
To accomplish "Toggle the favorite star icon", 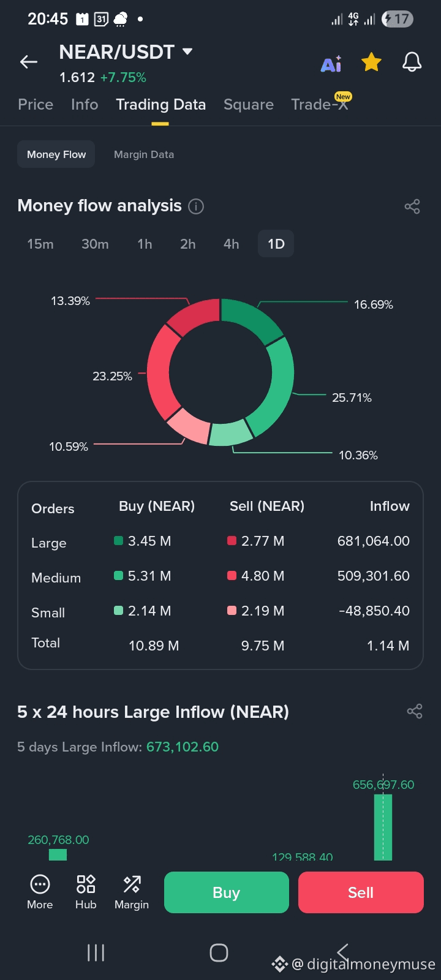I will click(371, 62).
